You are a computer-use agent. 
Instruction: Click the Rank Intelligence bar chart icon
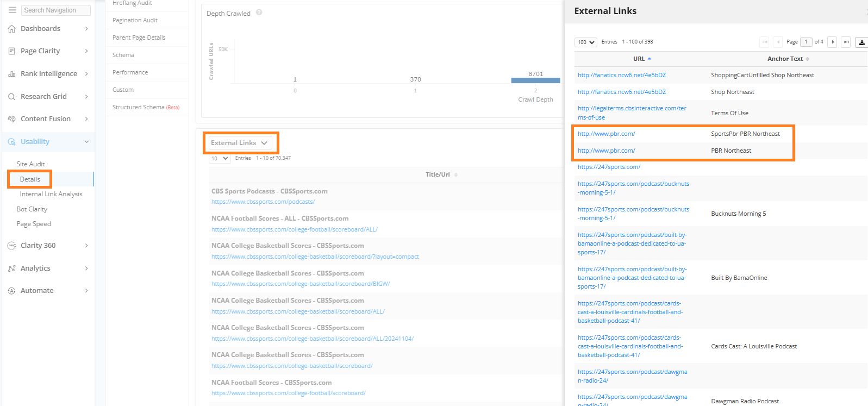pos(11,74)
